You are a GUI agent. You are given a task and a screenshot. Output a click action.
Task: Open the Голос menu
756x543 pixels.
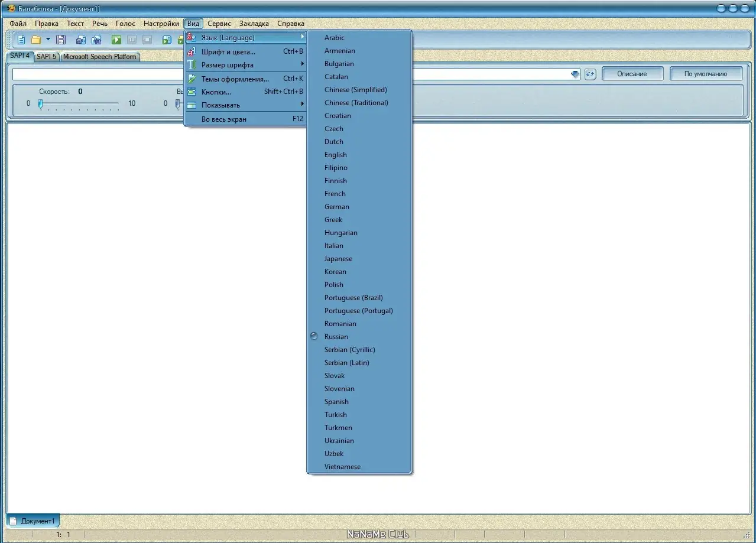125,24
